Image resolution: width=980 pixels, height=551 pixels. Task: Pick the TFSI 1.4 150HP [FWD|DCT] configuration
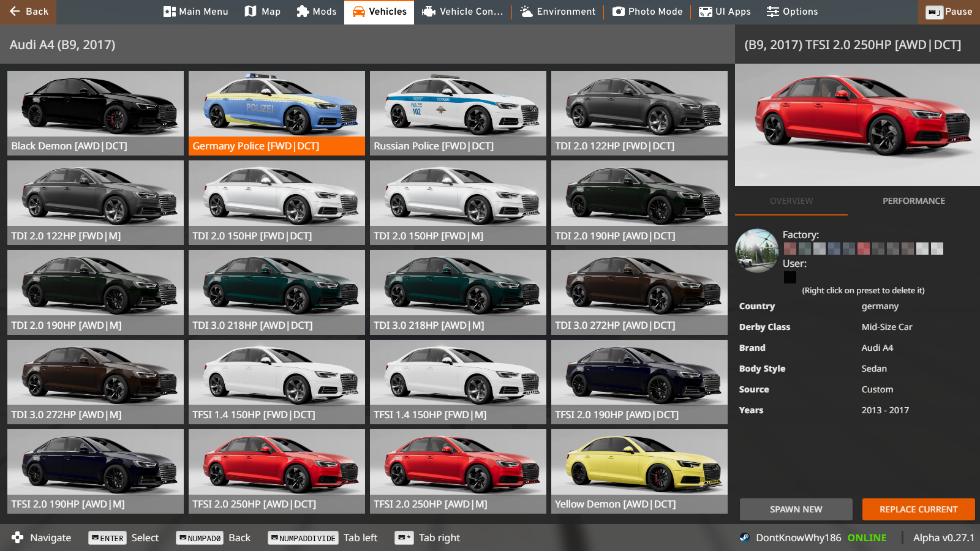277,381
